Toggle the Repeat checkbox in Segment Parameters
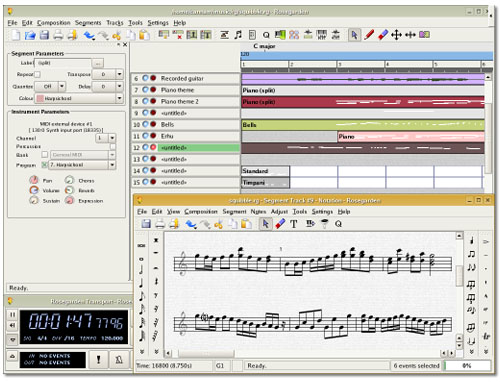This screenshot has width=500, height=382. click(x=37, y=74)
